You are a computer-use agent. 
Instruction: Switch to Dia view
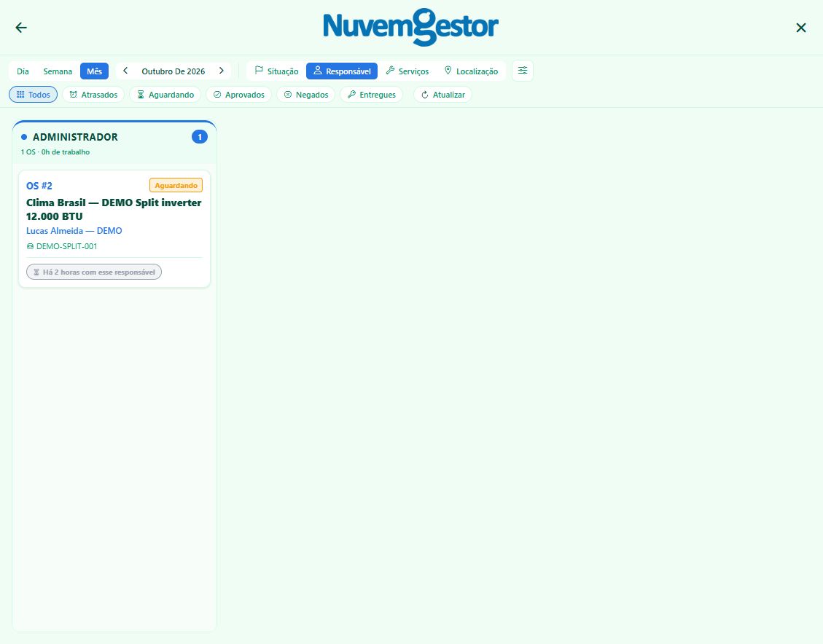coord(23,71)
